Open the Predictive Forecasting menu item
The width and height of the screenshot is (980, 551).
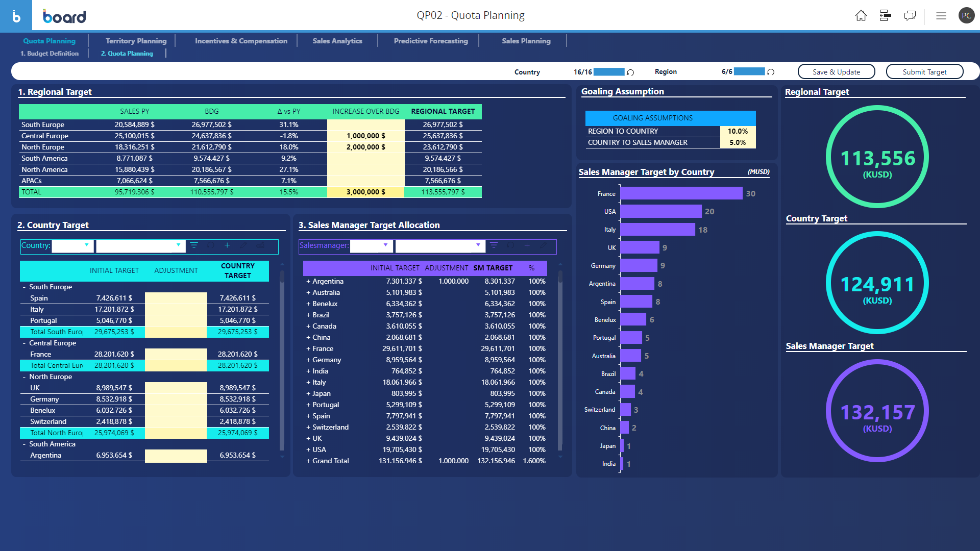coord(430,41)
